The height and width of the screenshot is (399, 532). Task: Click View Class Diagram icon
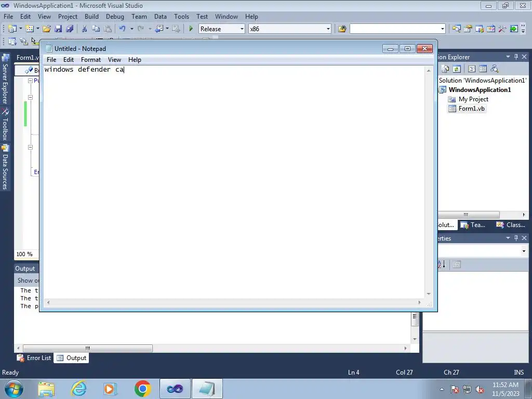[495, 69]
